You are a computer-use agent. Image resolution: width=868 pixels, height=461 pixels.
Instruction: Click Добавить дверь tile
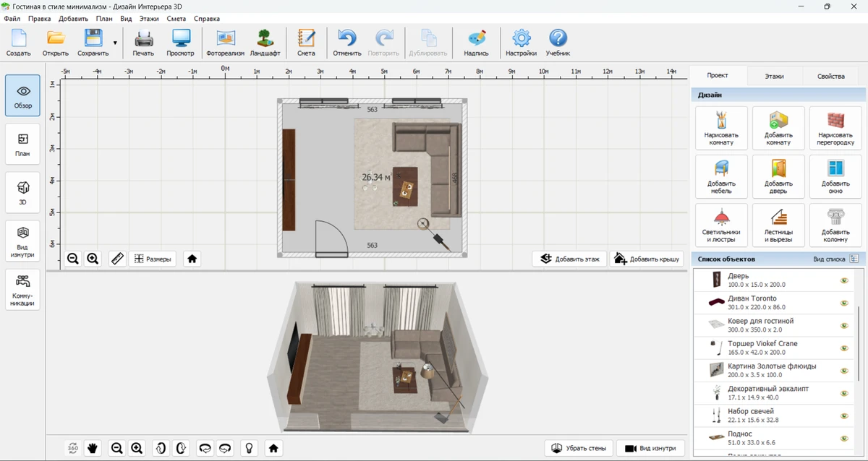pos(778,176)
